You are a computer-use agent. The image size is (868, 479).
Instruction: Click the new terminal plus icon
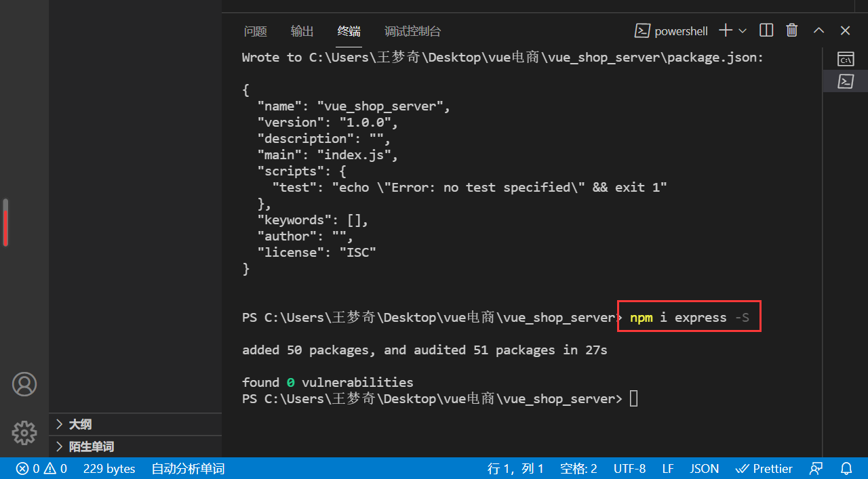pos(726,30)
